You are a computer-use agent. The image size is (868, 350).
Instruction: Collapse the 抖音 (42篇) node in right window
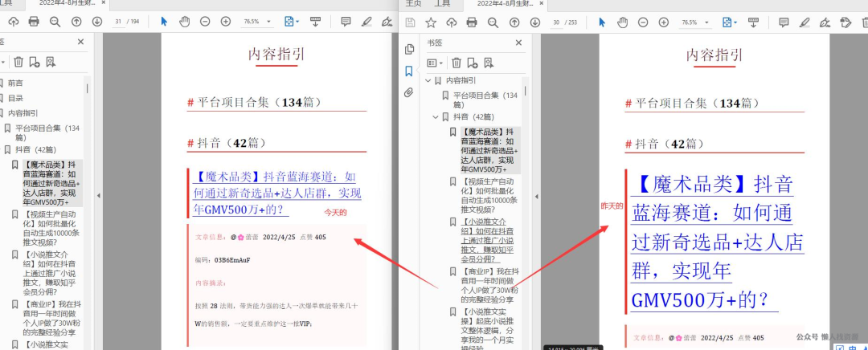(x=435, y=117)
